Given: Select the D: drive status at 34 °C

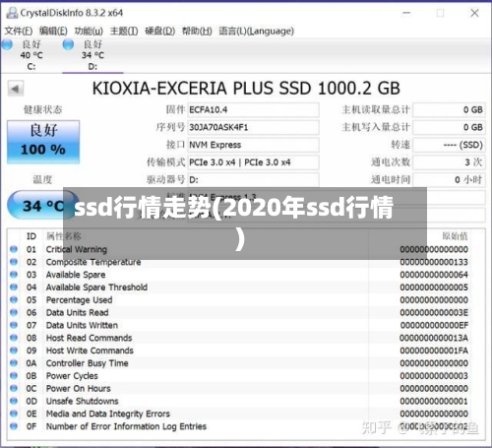Looking at the screenshot, I should tap(92, 55).
